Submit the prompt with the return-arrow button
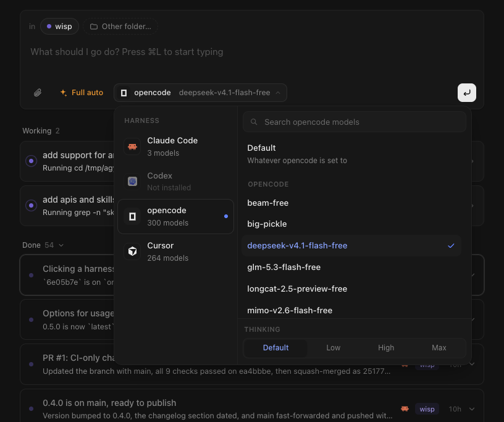This screenshot has height=422, width=504. coord(467,93)
